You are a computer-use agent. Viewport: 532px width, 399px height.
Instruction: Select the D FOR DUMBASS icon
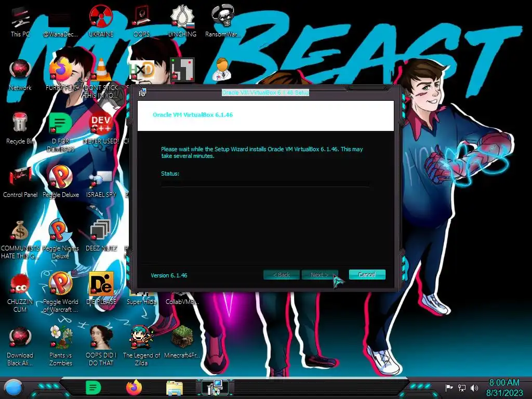60,132
